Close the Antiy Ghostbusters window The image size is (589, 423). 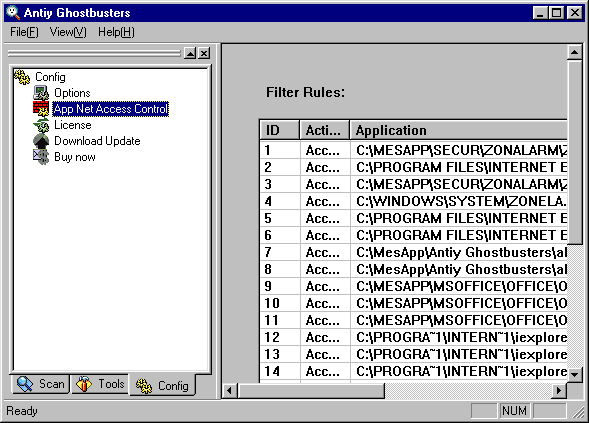click(574, 13)
